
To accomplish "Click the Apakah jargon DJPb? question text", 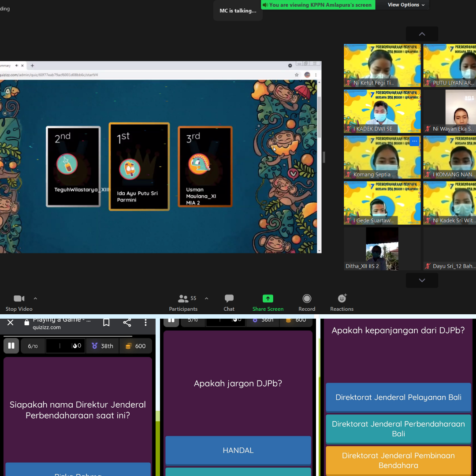I will tap(238, 383).
